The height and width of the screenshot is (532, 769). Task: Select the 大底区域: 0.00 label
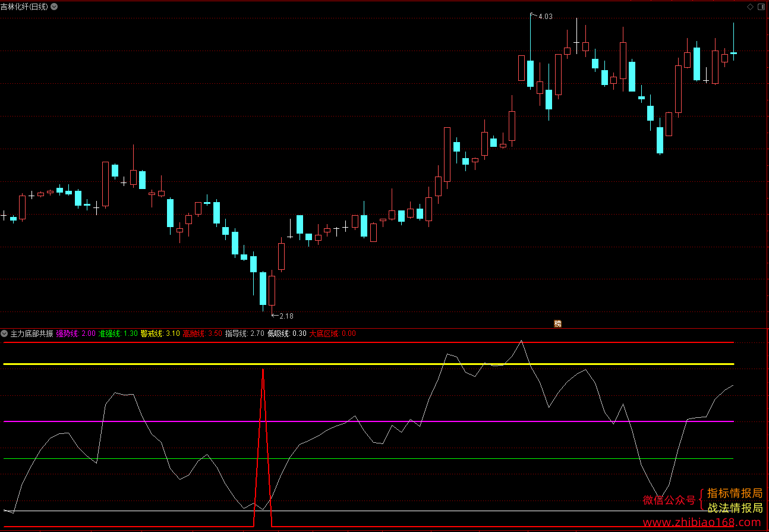(x=332, y=333)
